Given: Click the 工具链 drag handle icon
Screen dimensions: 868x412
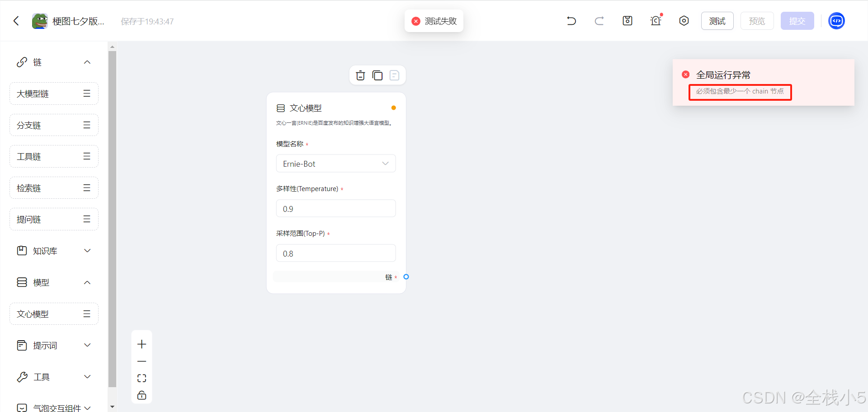Looking at the screenshot, I should [x=87, y=156].
